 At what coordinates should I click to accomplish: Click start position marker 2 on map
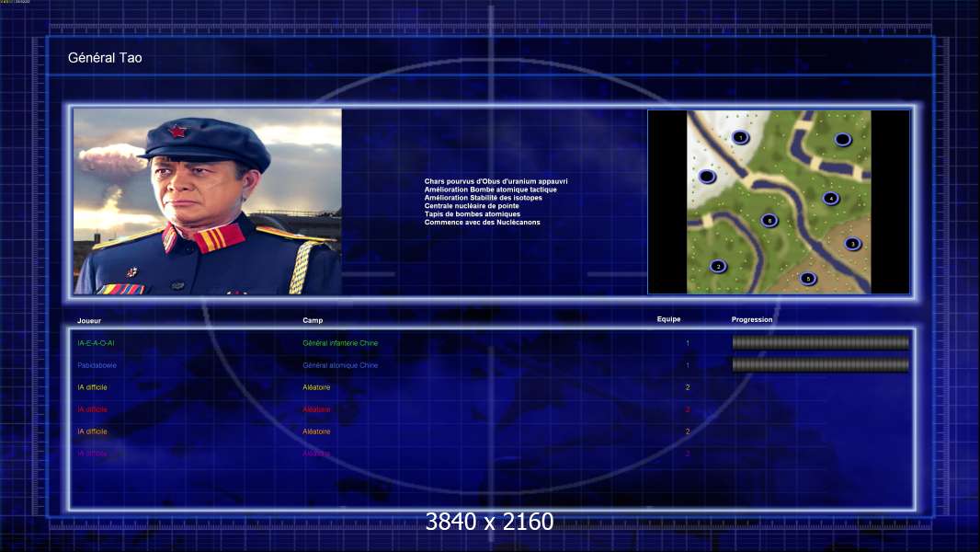(x=718, y=266)
